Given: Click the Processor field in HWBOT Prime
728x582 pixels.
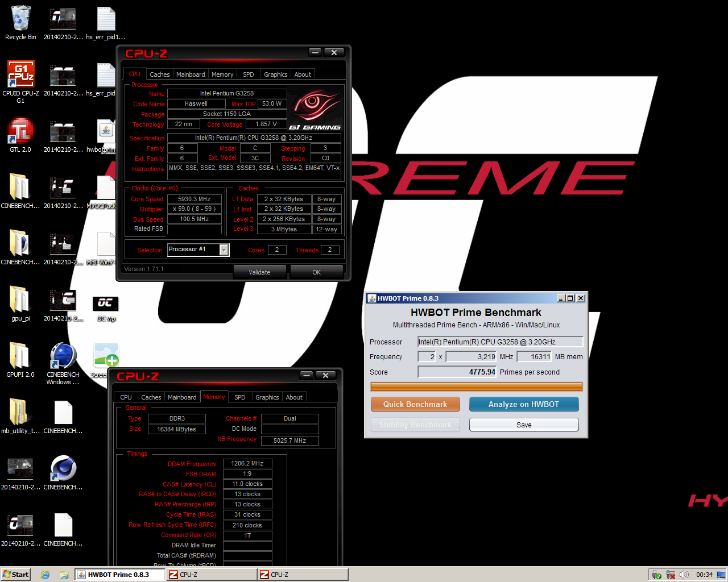Looking at the screenshot, I should (x=500, y=342).
